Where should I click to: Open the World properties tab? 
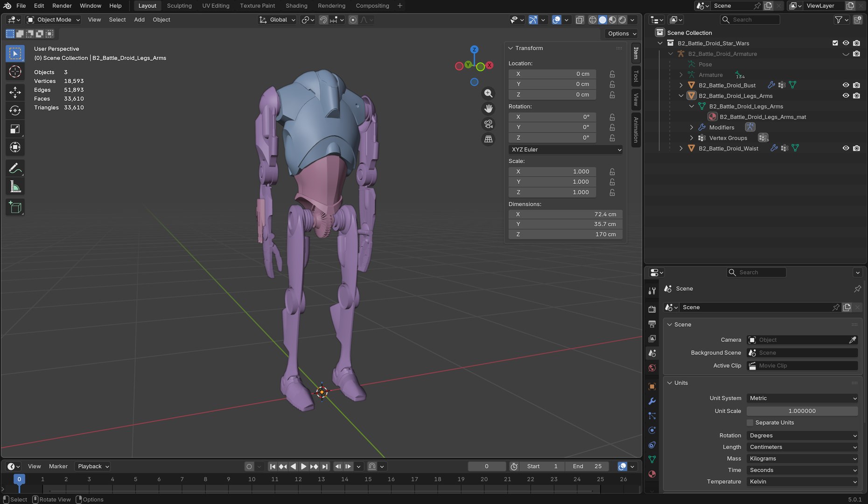tap(652, 368)
